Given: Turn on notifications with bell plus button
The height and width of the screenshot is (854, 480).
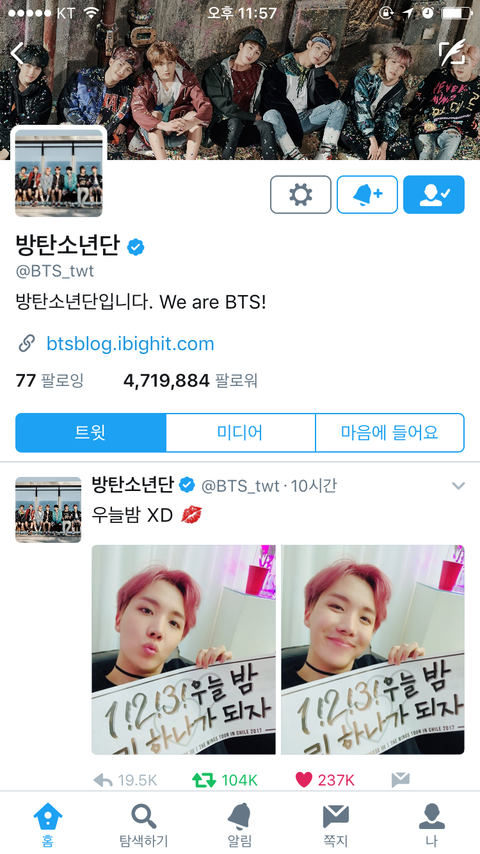Looking at the screenshot, I should pos(367,194).
